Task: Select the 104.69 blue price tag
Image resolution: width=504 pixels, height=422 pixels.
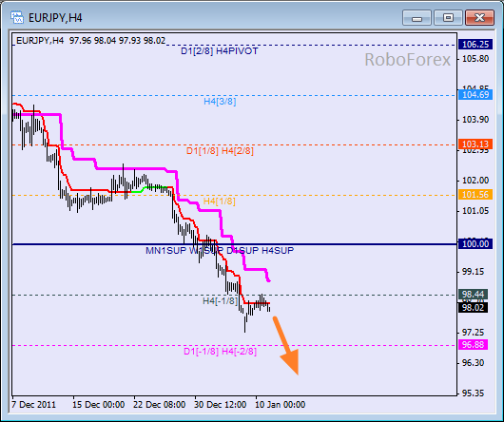Action: point(475,95)
